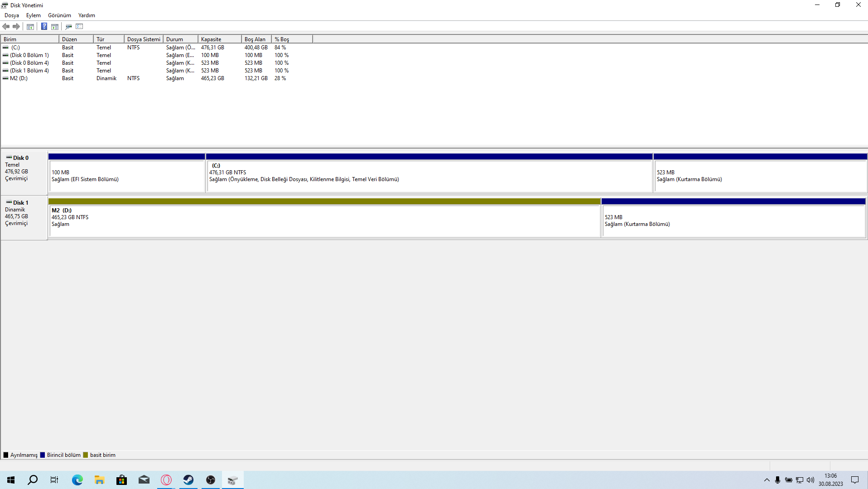This screenshot has height=489, width=868.
Task: Select the 100 MB EFI system partition block
Action: pos(127,173)
